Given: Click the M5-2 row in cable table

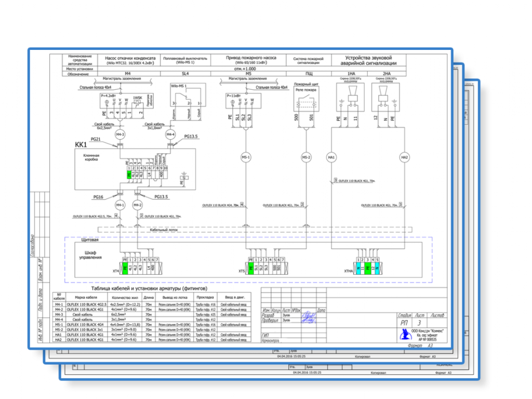Looking at the screenshot, I should [x=152, y=329].
